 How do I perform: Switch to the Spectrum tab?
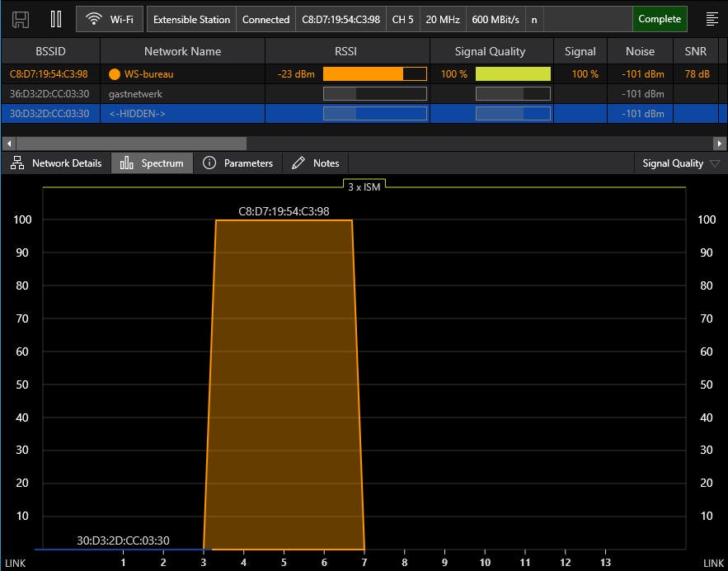[x=153, y=163]
